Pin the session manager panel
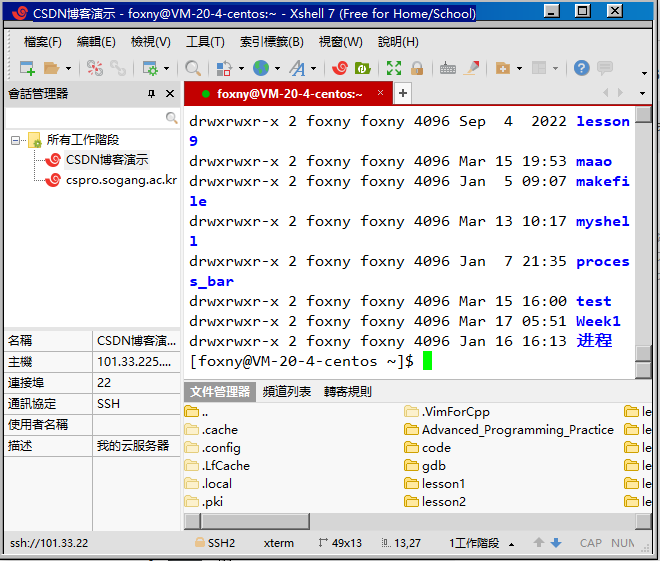Image resolution: width=660 pixels, height=561 pixels. pos(151,94)
